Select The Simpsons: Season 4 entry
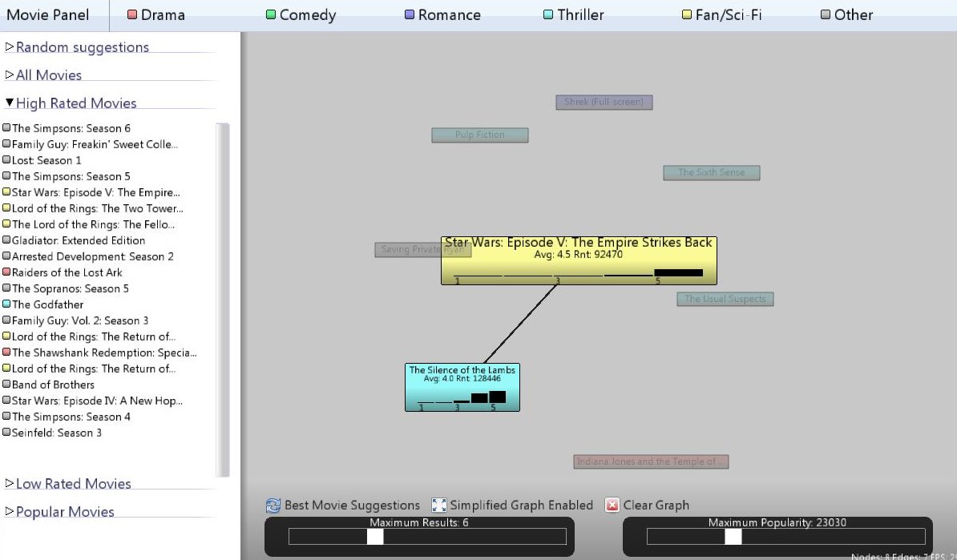This screenshot has width=957, height=560. [67, 417]
